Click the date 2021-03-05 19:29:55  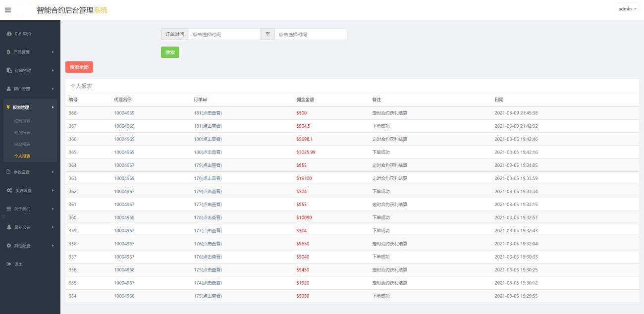coord(516,296)
